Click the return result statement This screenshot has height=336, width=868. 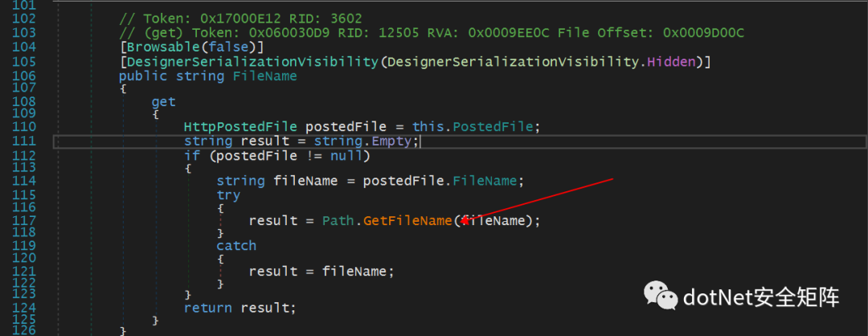pos(240,308)
